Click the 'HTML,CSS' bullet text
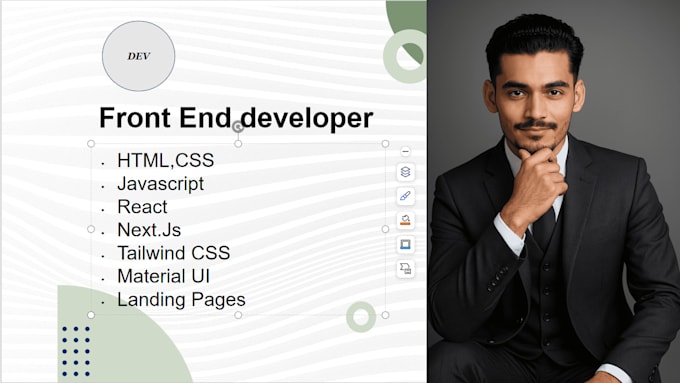The image size is (680, 383). [166, 160]
